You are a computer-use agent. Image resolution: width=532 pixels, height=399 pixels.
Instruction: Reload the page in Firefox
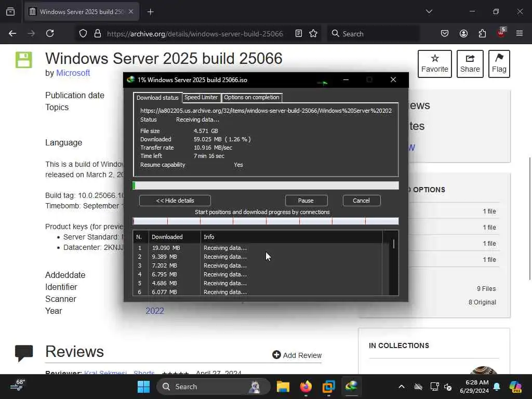(50, 34)
